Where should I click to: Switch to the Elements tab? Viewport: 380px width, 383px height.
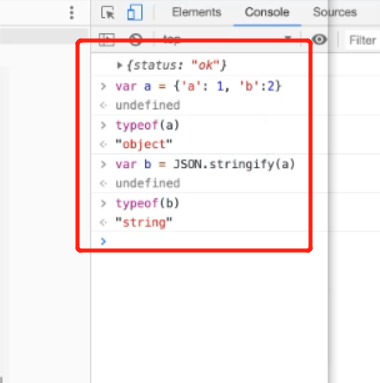pos(196,12)
